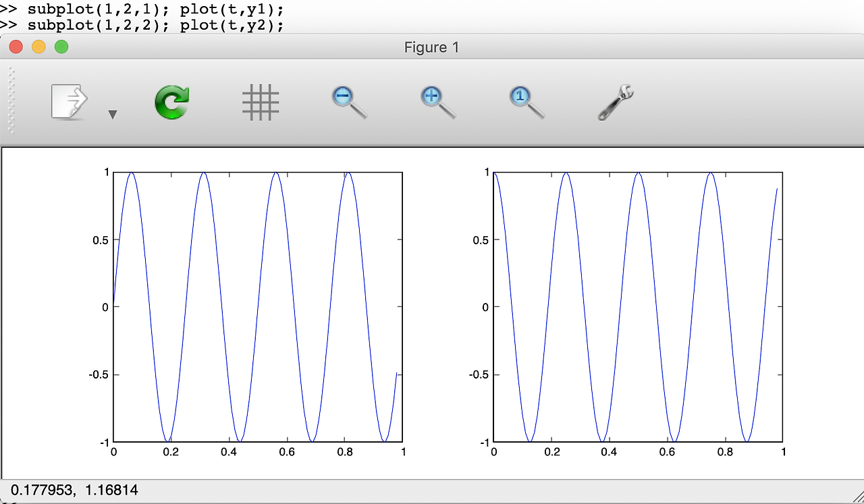Select the zoom out magnifier tool
The image size is (864, 504).
[348, 101]
